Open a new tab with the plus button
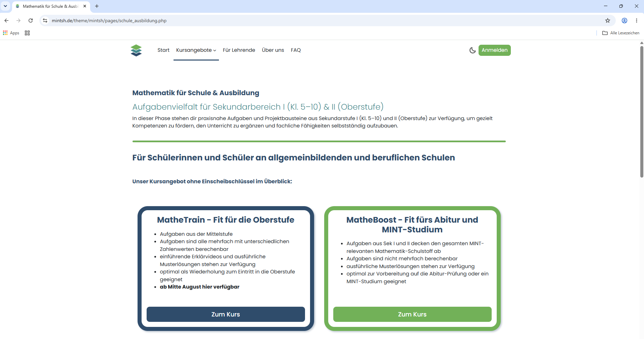The image size is (644, 339). (97, 6)
